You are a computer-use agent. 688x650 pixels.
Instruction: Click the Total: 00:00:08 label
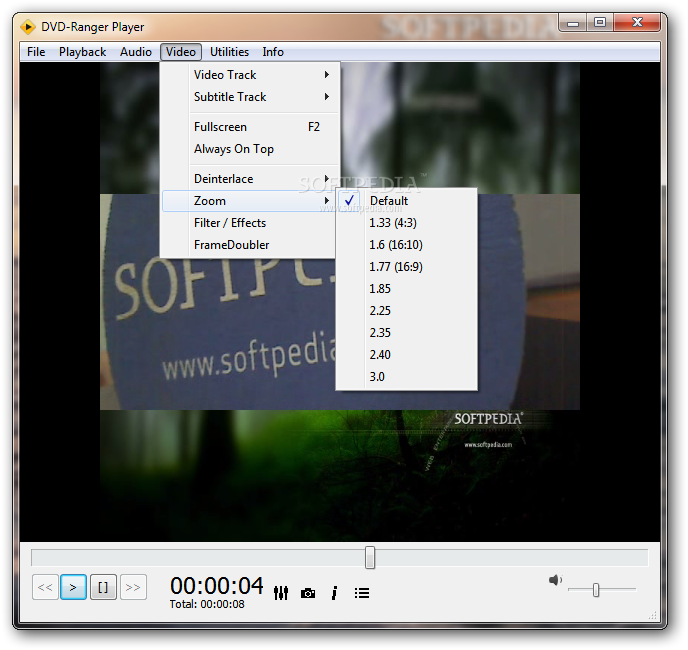(207, 604)
